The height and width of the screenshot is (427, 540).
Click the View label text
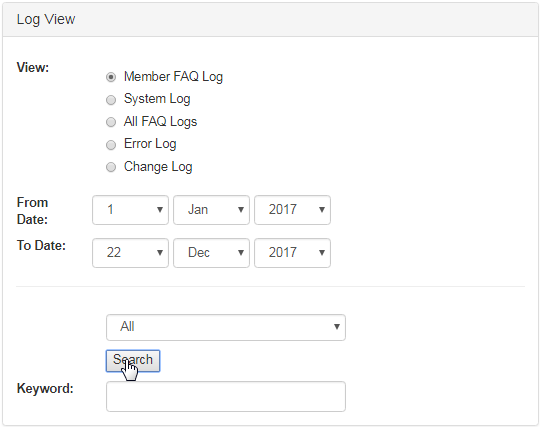click(33, 67)
